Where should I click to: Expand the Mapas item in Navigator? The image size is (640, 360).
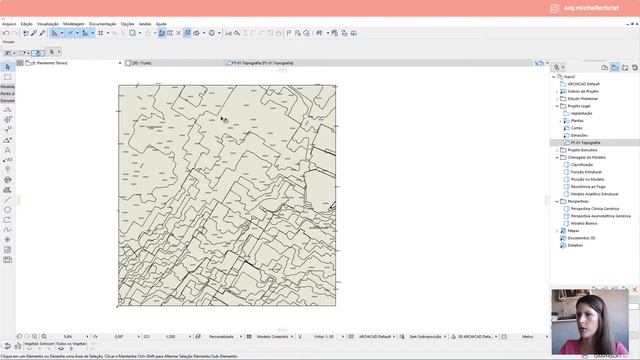click(558, 231)
